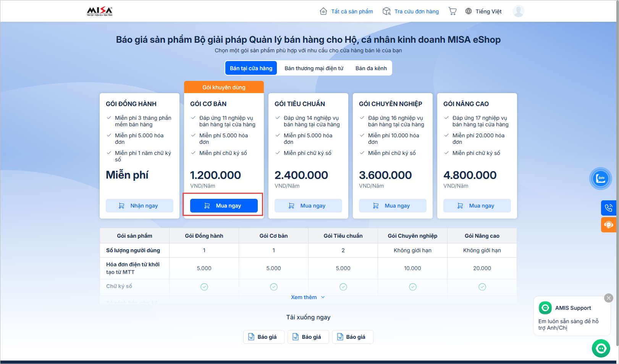Expand the Xem thêm comparison rows
Screen dimensions: 619x364
[x=308, y=297]
